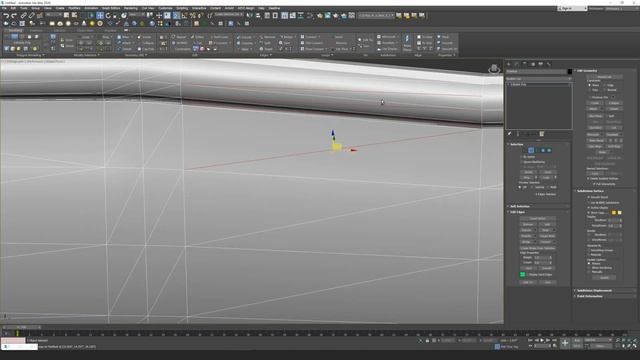Select the Element sub-object level icon
The height and width of the screenshot is (360, 640).
(549, 150)
